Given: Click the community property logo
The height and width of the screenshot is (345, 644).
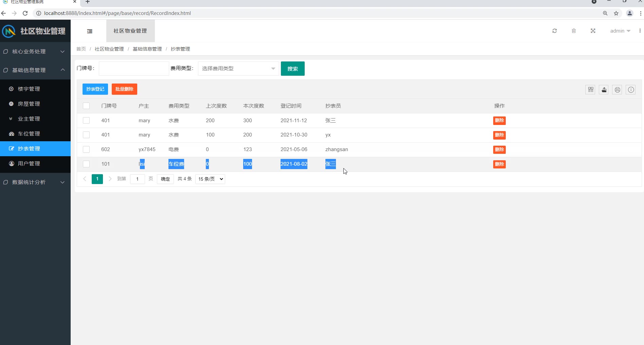Looking at the screenshot, I should (x=9, y=31).
